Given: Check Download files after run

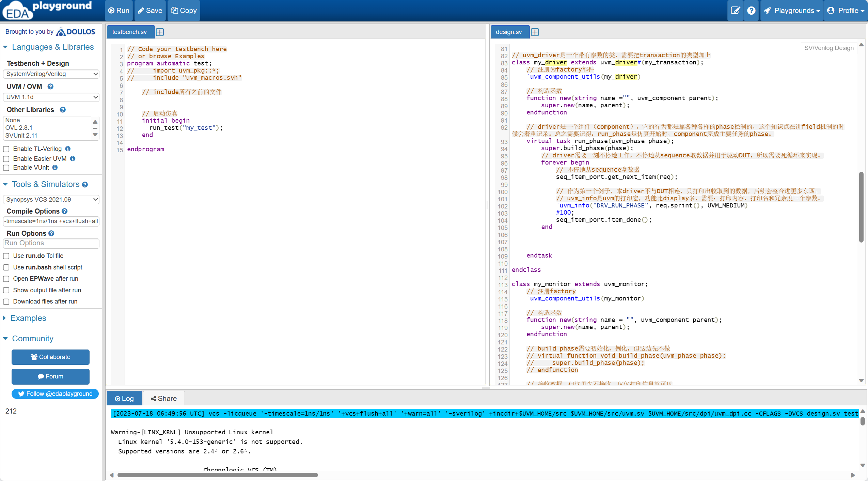Looking at the screenshot, I should click(x=6, y=302).
